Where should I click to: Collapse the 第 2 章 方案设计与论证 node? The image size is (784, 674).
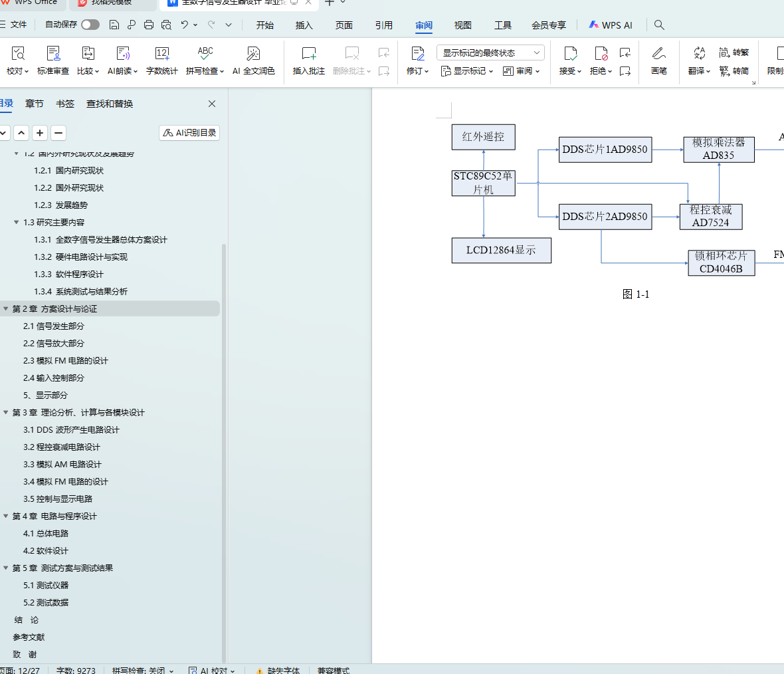coord(6,308)
